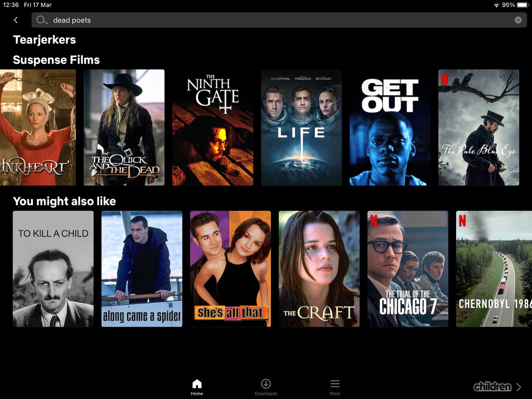Select the Life poster
The width and height of the screenshot is (532, 399).
pyautogui.click(x=301, y=127)
